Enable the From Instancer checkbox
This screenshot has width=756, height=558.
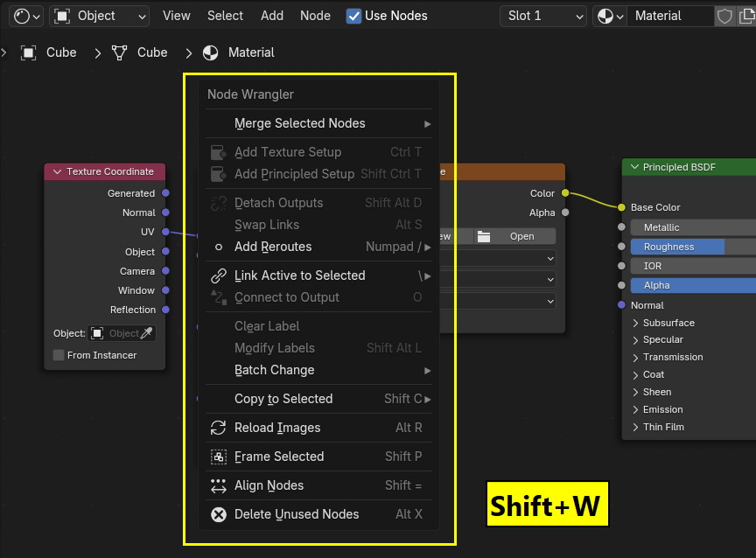[x=59, y=355]
